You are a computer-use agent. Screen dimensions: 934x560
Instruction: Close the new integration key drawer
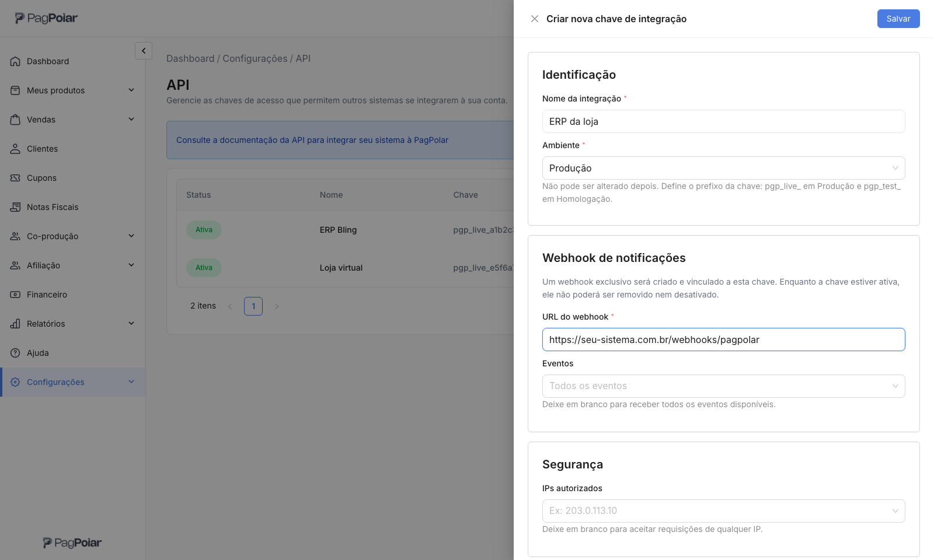(x=535, y=19)
